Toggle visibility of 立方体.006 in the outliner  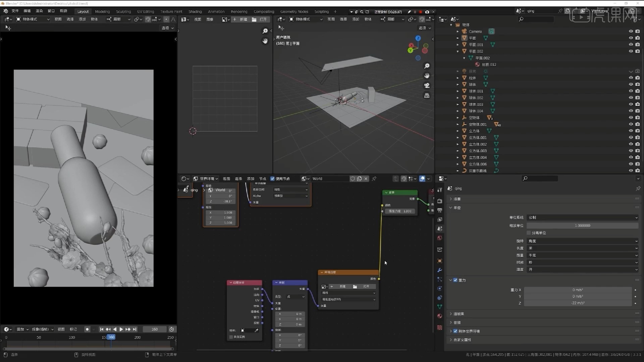(631, 164)
